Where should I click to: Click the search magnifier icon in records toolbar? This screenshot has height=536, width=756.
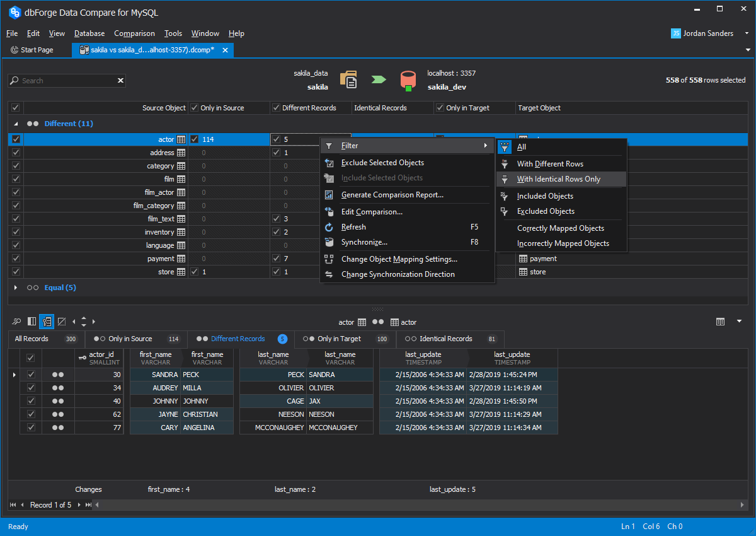pyautogui.click(x=16, y=322)
